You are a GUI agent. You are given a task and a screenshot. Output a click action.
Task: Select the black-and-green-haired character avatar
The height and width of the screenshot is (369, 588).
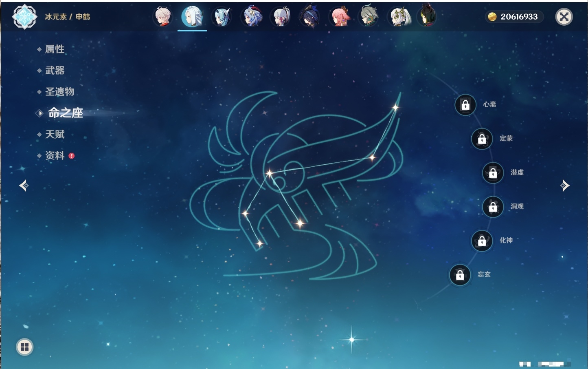428,16
